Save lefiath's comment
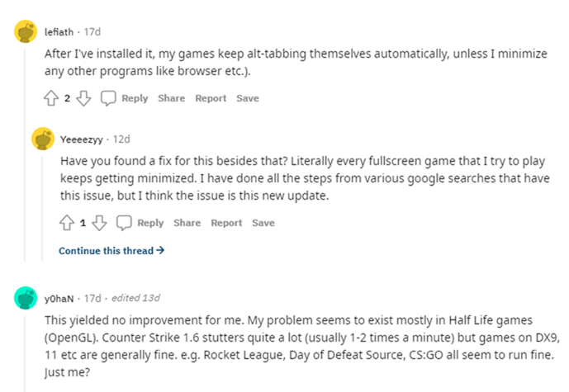The height and width of the screenshot is (392, 569). click(x=248, y=98)
